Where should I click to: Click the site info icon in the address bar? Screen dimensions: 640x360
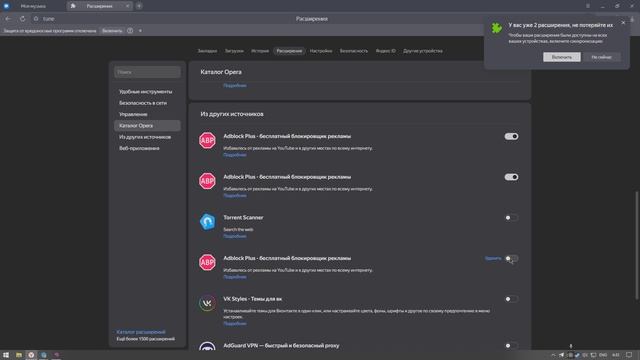[36, 19]
